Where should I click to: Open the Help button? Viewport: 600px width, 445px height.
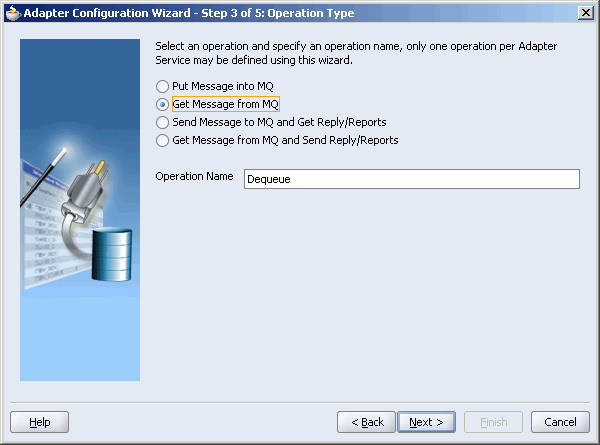39,422
